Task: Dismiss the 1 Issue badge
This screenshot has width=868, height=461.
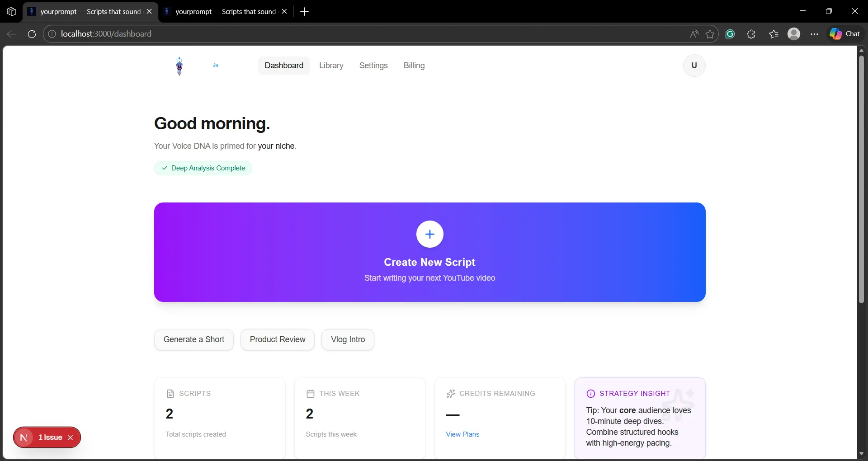Action: pyautogui.click(x=70, y=437)
